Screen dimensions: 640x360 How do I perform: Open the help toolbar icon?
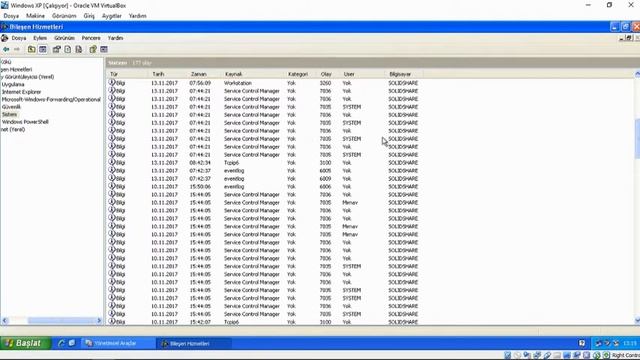[x=93, y=49]
